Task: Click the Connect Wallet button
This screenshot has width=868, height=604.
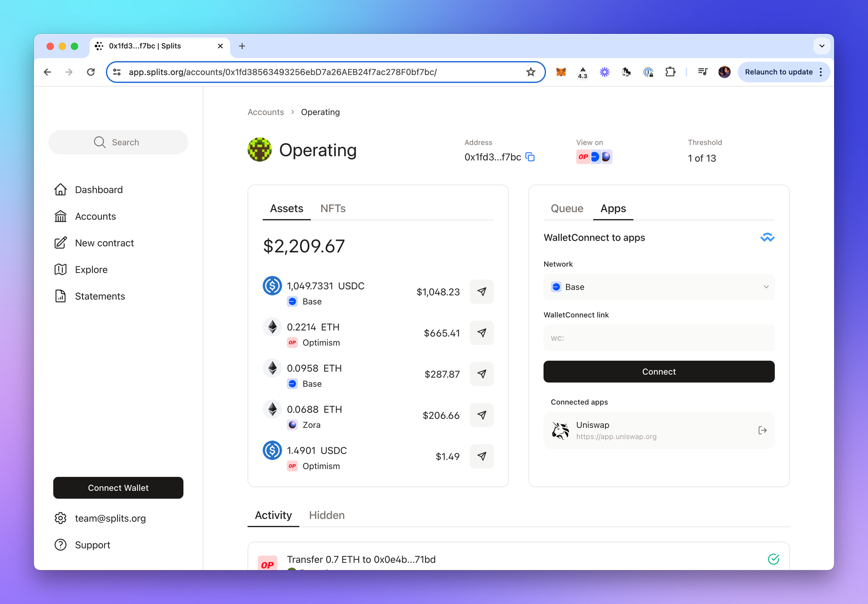Action: coord(118,488)
